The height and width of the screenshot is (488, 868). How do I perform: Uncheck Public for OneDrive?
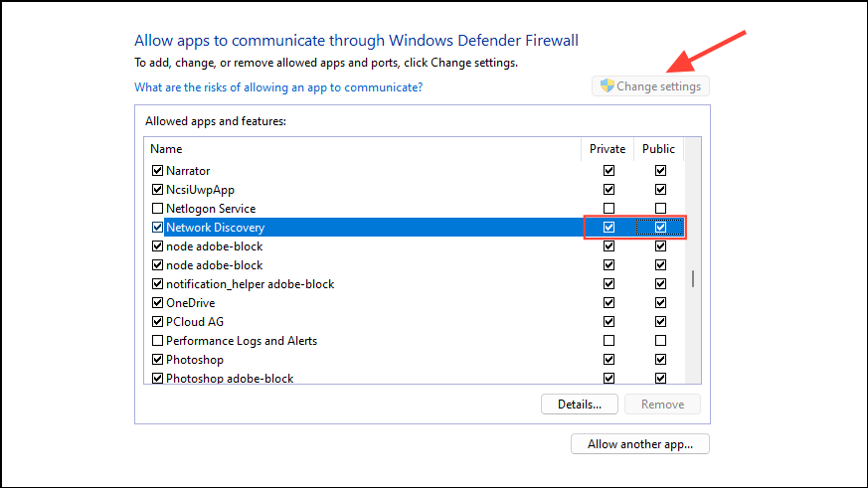pos(660,303)
